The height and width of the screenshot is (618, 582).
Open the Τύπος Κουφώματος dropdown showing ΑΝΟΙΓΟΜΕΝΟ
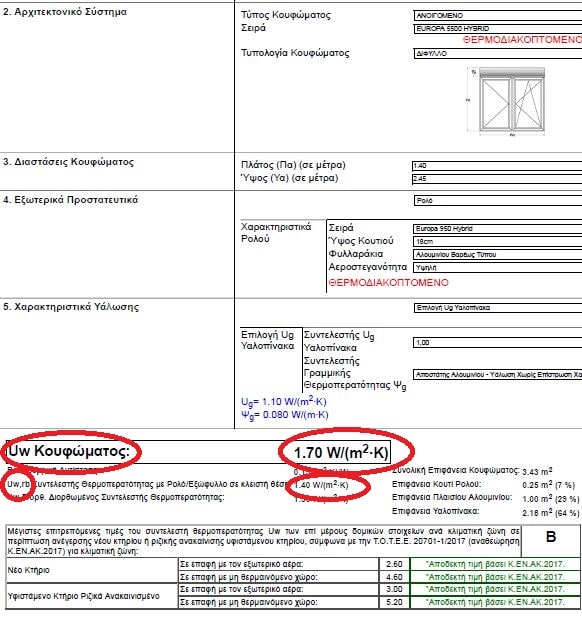point(498,16)
